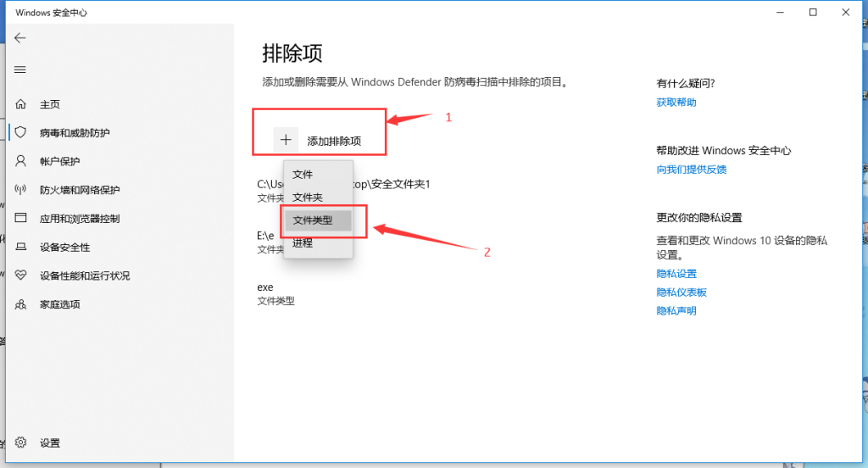Choose 文件 from the dropdown menu
Image resolution: width=868 pixels, height=468 pixels.
[x=319, y=175]
